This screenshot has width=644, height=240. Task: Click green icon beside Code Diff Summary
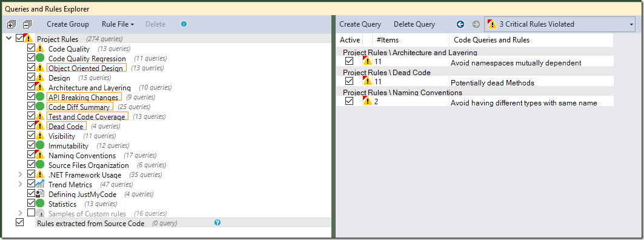(40, 107)
